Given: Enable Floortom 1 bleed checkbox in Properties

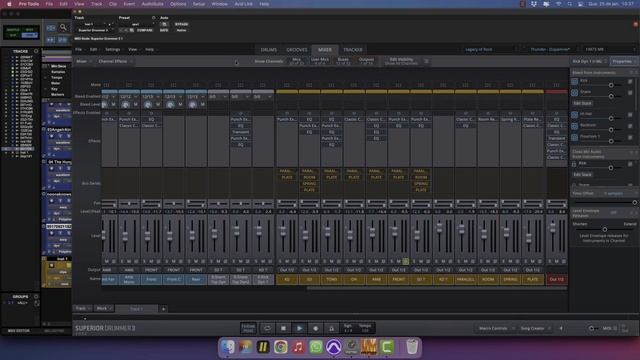Looking at the screenshot, I should click(630, 137).
